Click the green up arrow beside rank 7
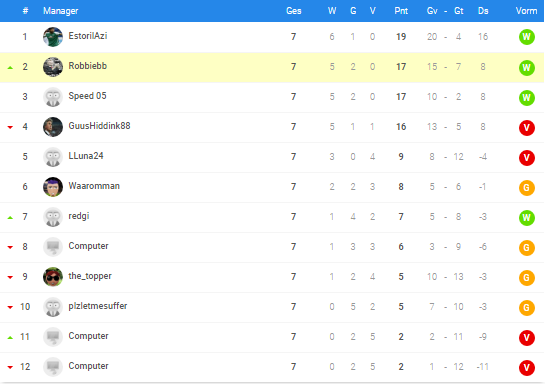Screen dimensions: 545x384 click(x=10, y=218)
